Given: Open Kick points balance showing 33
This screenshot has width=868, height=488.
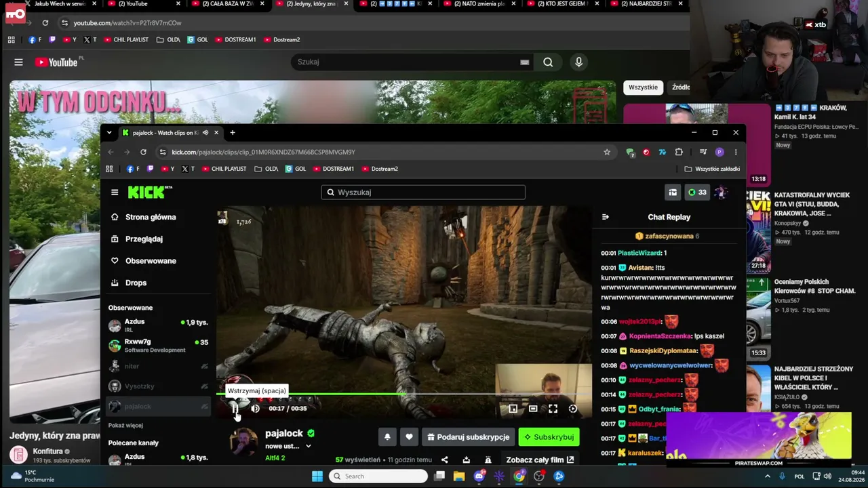Looking at the screenshot, I should [x=697, y=192].
